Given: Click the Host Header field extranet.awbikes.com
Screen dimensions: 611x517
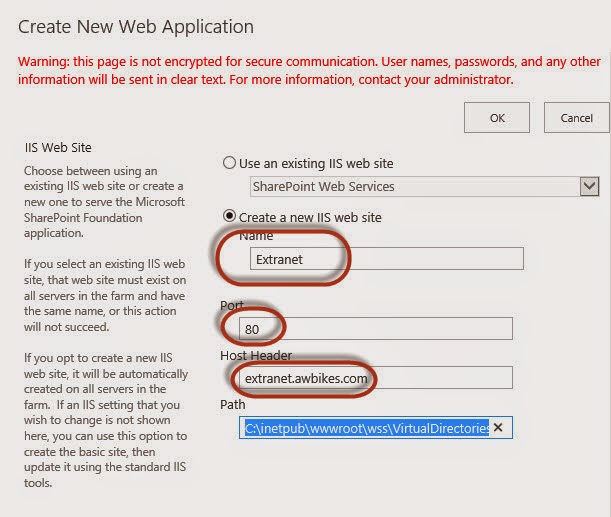Looking at the screenshot, I should [376, 378].
